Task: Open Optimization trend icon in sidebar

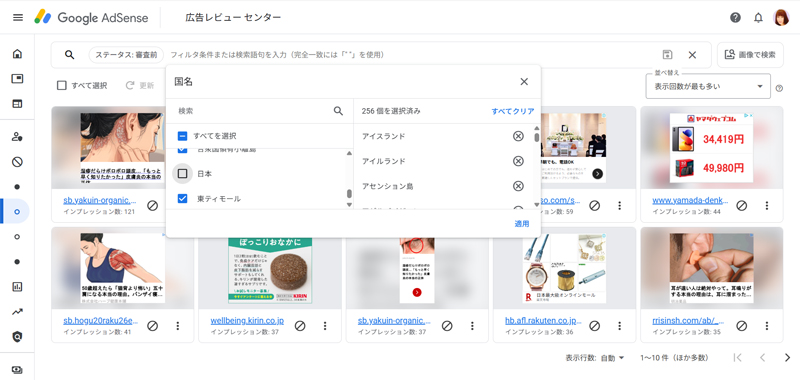Action: click(x=17, y=312)
